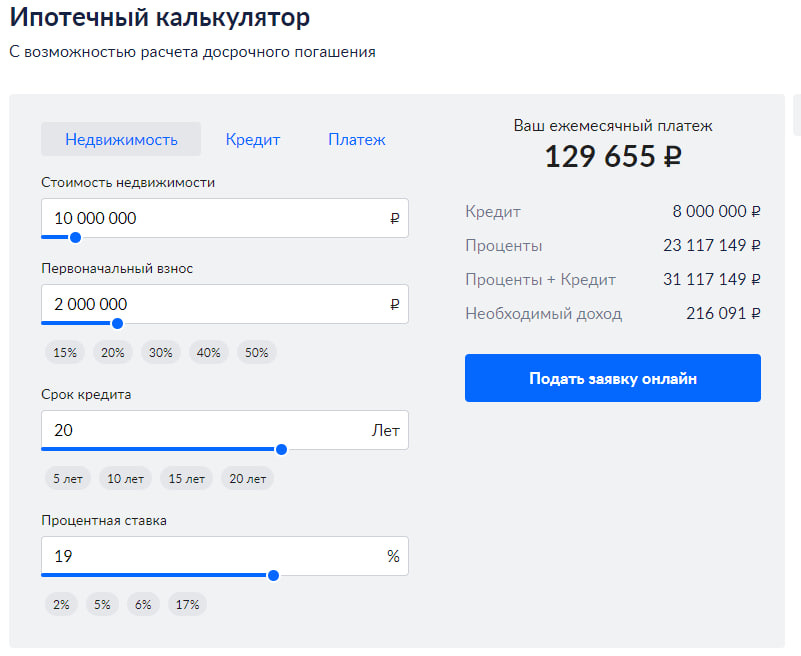Select the 15% down payment preset
This screenshot has height=656, width=801.
point(65,352)
